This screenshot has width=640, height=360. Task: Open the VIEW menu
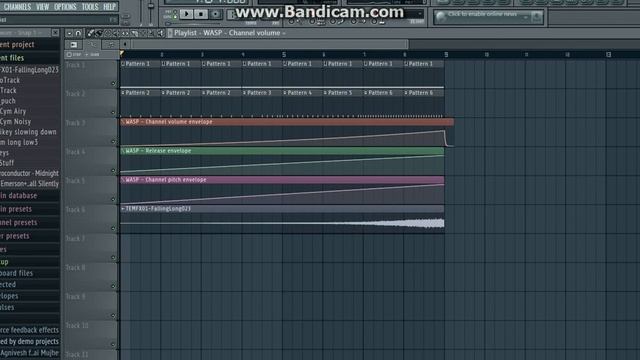[42, 7]
